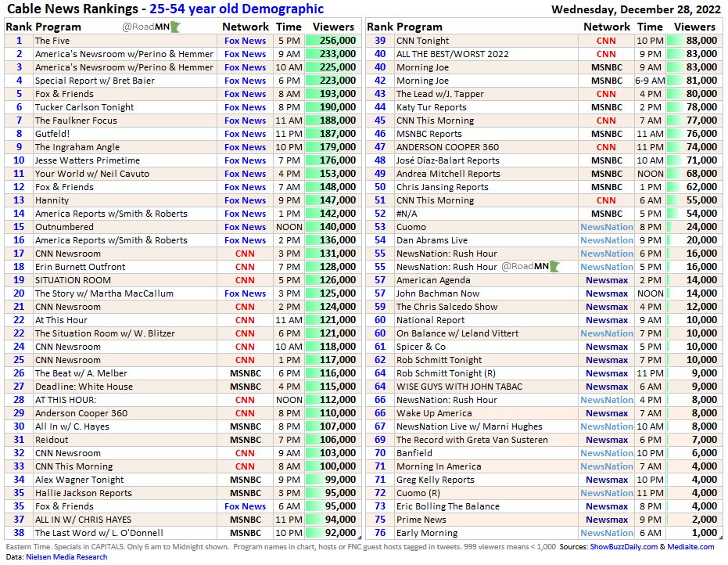Select 'Spicer & Co' program cell

tap(486, 347)
